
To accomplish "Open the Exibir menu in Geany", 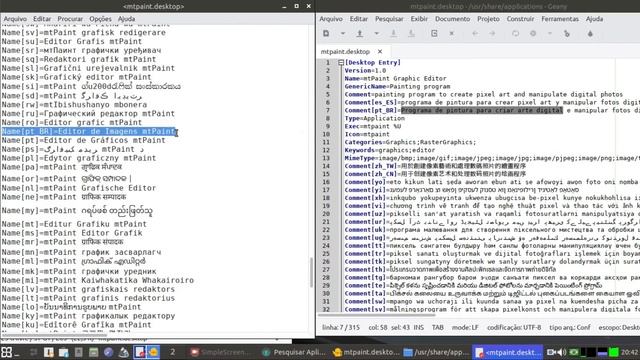I will coord(419,19).
